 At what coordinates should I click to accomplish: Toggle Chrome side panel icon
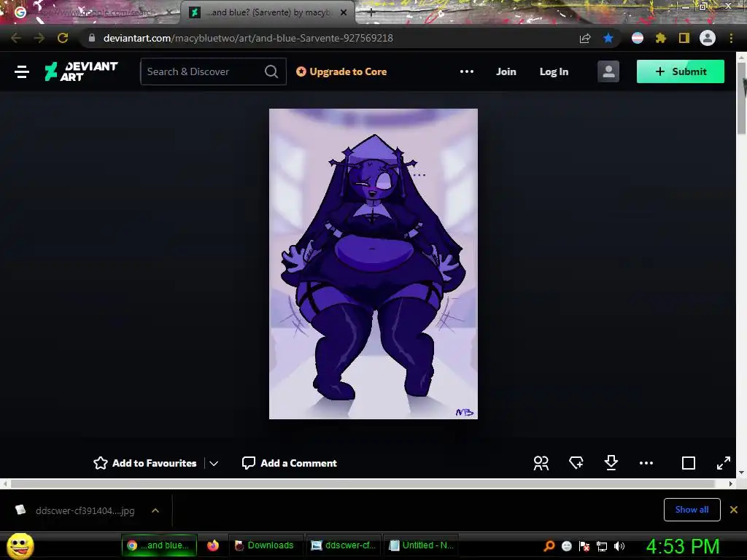[x=684, y=38]
